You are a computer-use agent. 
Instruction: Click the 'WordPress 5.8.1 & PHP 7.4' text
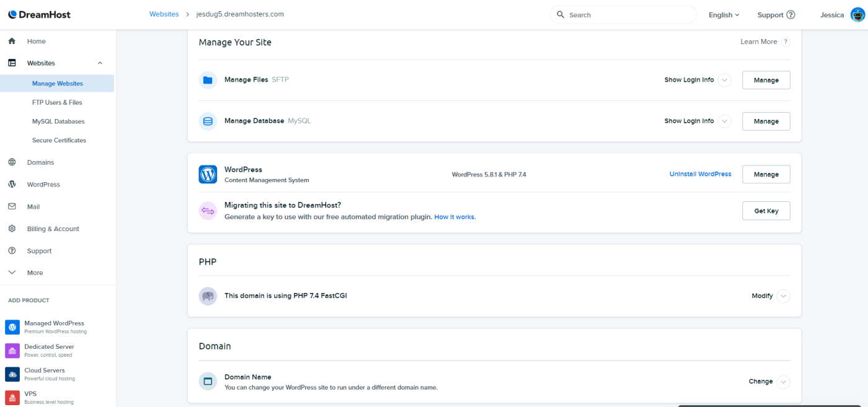point(489,175)
